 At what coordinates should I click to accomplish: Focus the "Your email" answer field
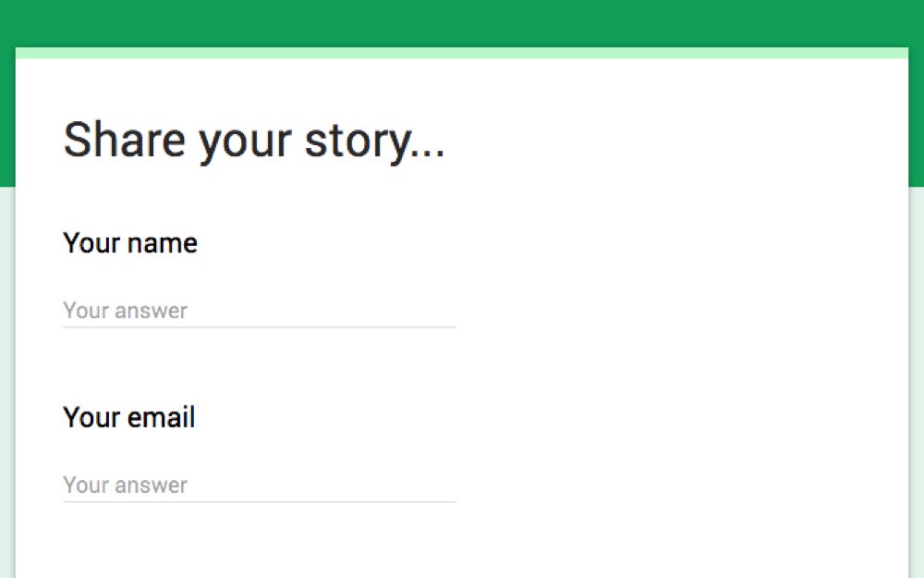point(259,486)
